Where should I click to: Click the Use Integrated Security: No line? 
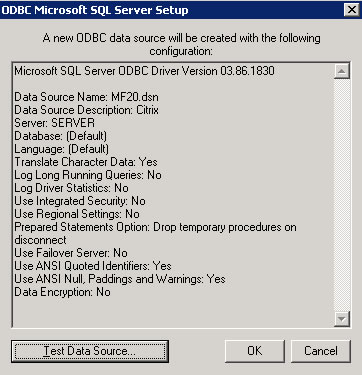pyautogui.click(x=80, y=201)
